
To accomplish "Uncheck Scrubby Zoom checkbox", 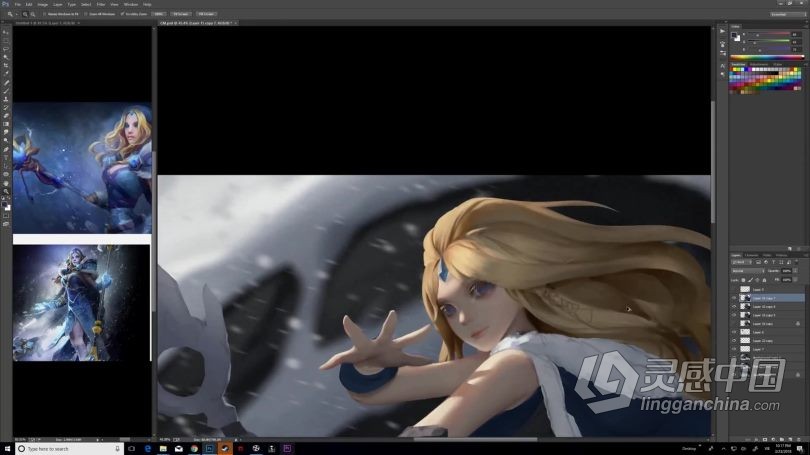I will pyautogui.click(x=122, y=14).
